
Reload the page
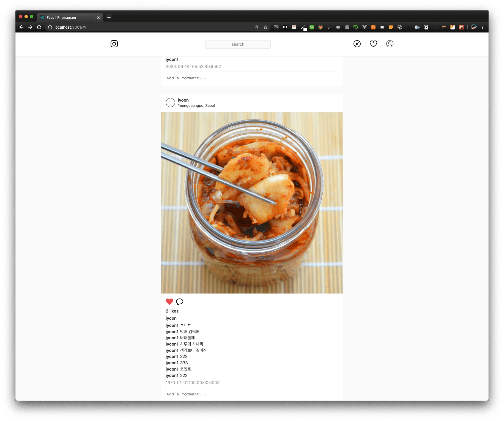coord(39,27)
